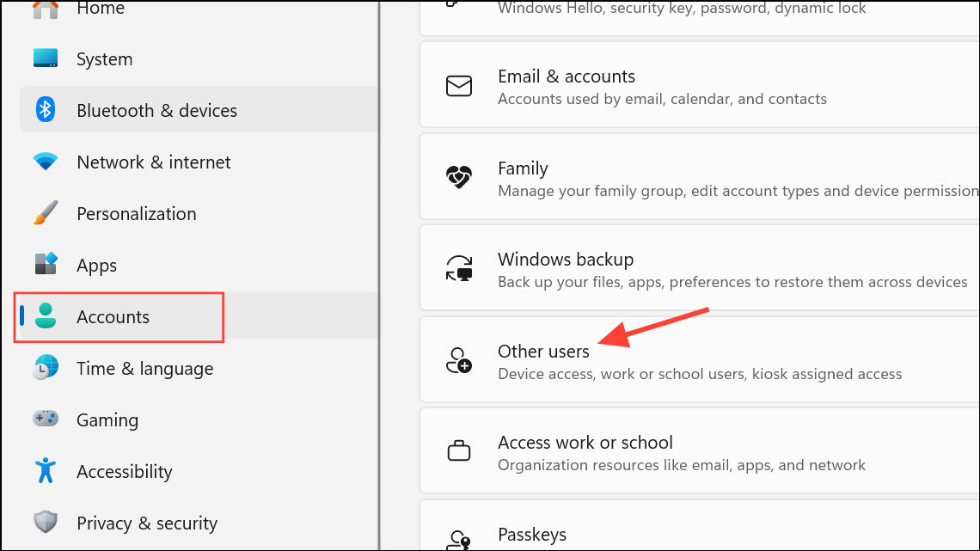Open the Passkeys settings card
Image resolution: width=980 pixels, height=551 pixels.
click(531, 535)
